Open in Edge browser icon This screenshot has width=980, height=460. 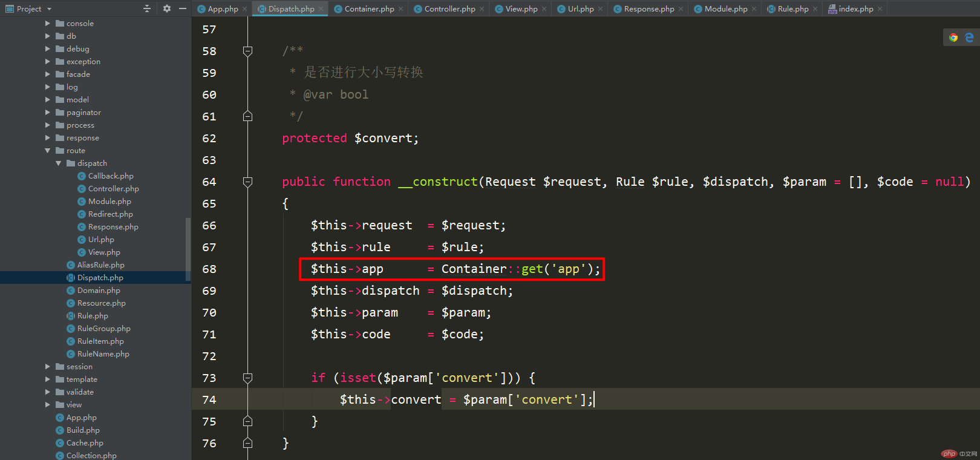pyautogui.click(x=969, y=38)
